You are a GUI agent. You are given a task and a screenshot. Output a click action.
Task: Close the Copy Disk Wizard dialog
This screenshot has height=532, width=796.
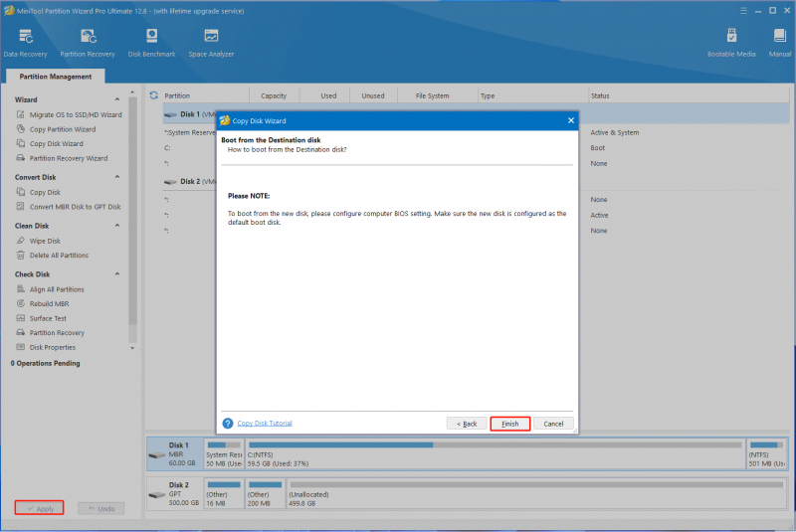click(x=570, y=120)
